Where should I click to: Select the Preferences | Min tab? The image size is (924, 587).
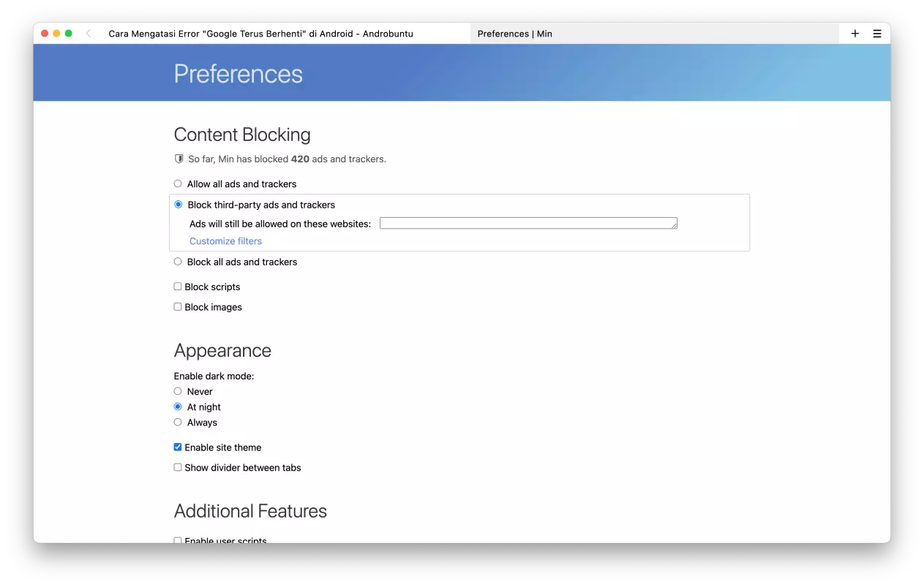click(x=514, y=34)
